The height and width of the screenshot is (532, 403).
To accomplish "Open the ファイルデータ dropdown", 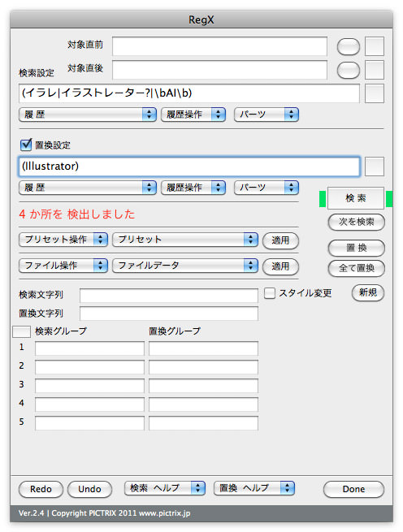I will (185, 266).
